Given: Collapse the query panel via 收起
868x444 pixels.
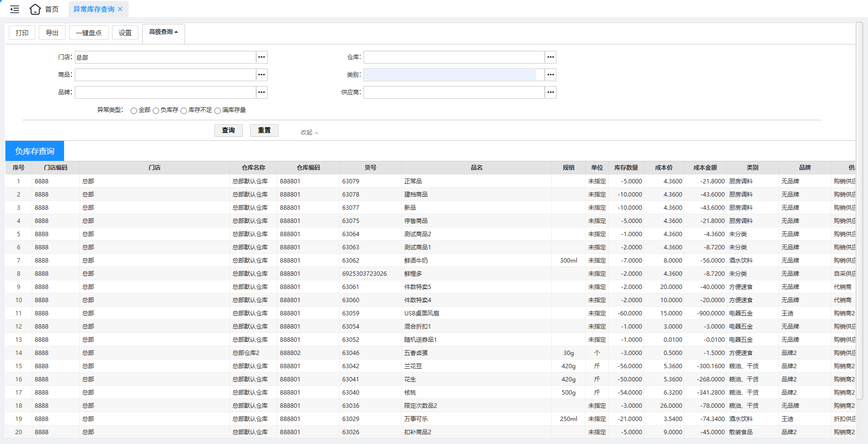Looking at the screenshot, I should (309, 133).
